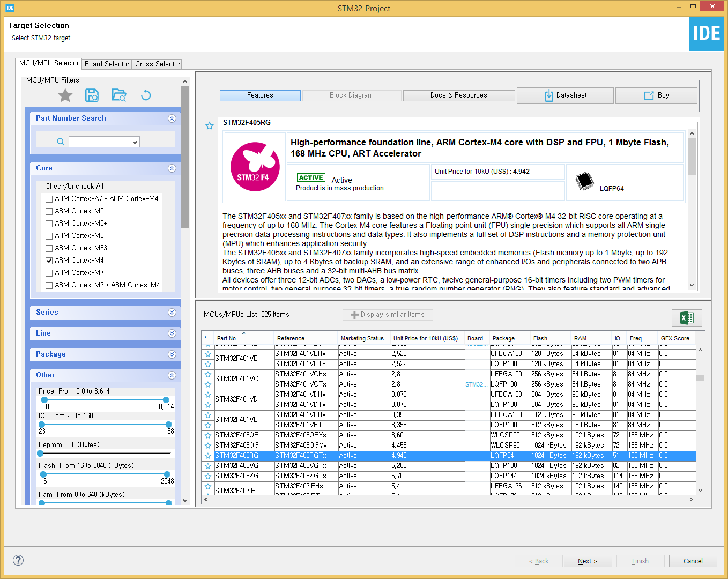Viewport: 728px width, 579px height.
Task: Click the STM32 F4 butterfly logo
Action: point(255,167)
